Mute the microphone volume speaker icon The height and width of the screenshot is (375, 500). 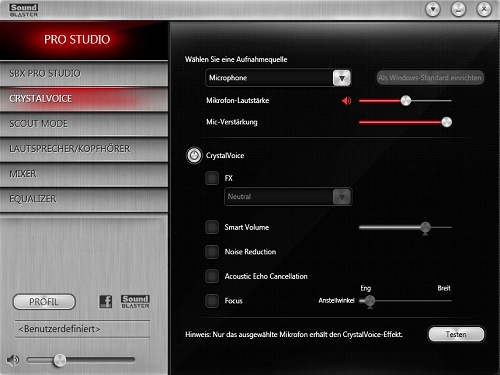pyautogui.click(x=347, y=100)
